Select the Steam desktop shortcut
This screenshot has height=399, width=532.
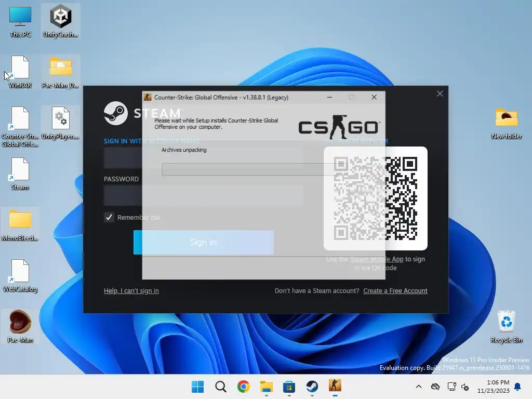pyautogui.click(x=20, y=174)
